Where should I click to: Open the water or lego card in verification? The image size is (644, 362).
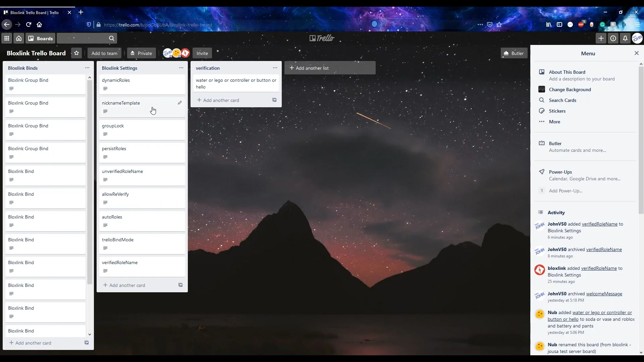point(236,83)
